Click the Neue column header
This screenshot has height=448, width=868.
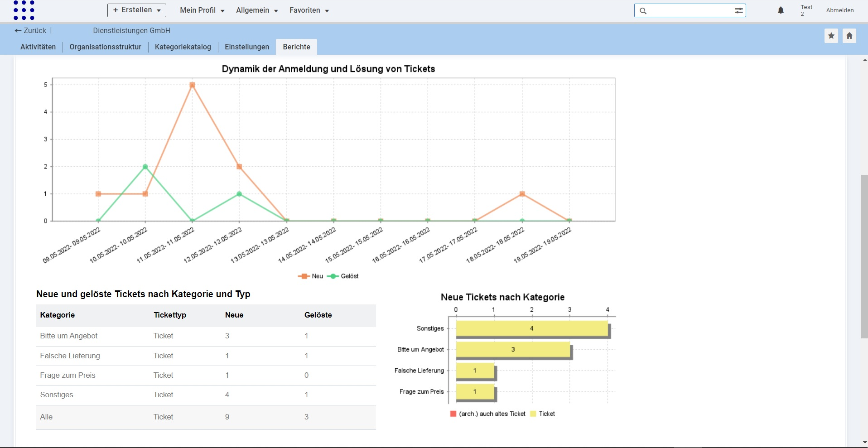pyautogui.click(x=234, y=315)
